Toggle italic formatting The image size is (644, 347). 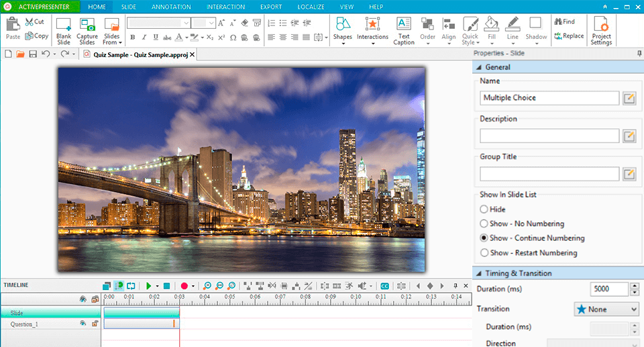(144, 38)
